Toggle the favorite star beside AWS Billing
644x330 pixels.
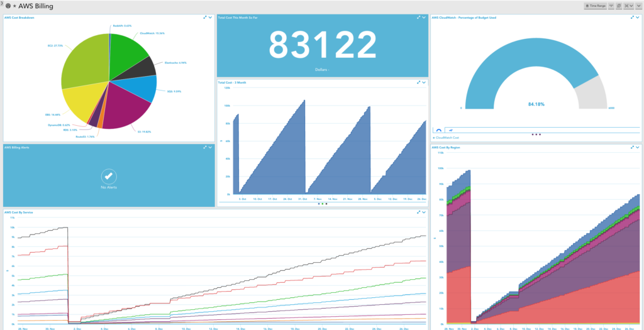coord(14,6)
